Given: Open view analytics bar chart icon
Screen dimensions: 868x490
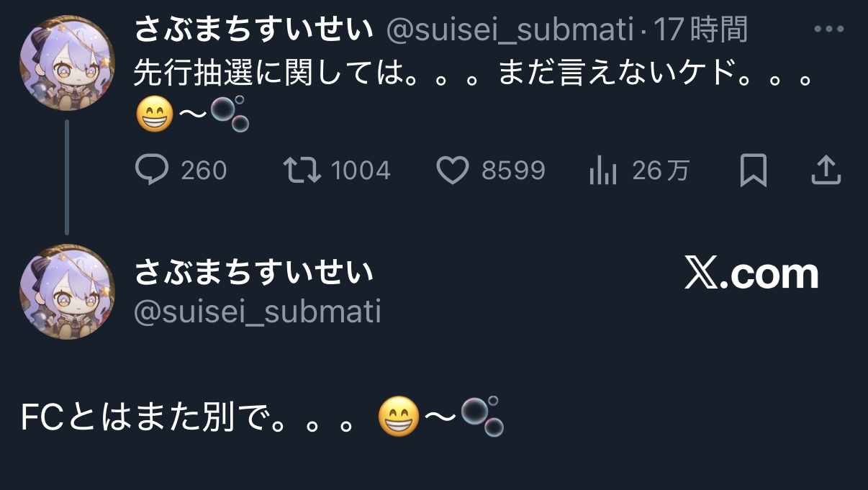Looking at the screenshot, I should (602, 171).
